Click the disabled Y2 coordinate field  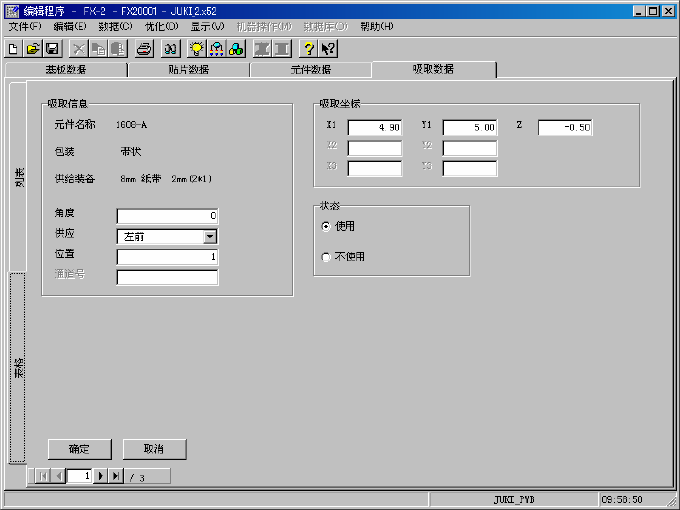pos(470,148)
